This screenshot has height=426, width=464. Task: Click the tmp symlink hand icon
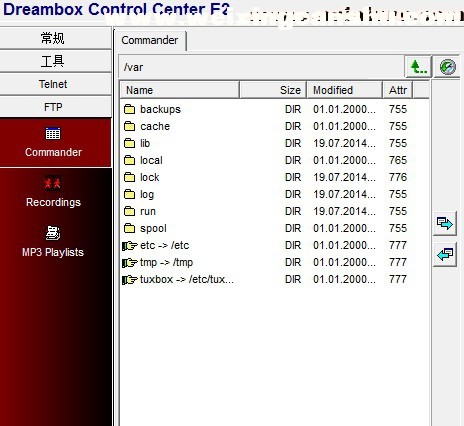pyautogui.click(x=130, y=262)
